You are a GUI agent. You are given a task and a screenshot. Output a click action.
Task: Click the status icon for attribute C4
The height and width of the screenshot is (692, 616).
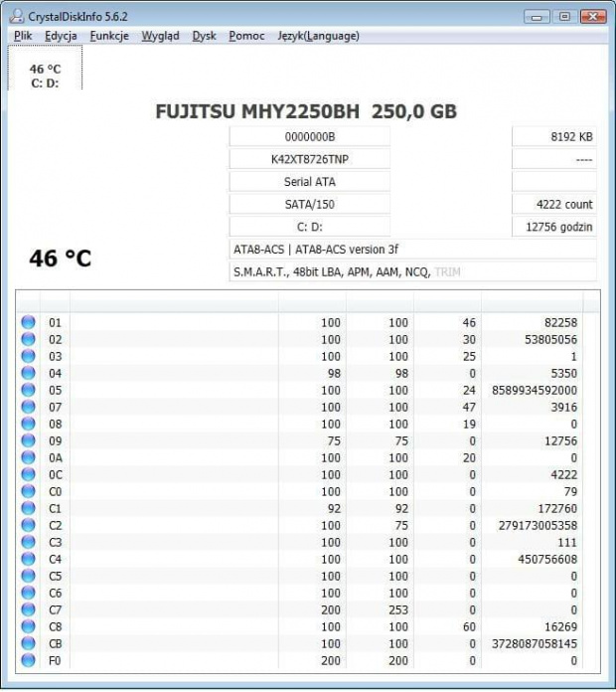[28, 559]
